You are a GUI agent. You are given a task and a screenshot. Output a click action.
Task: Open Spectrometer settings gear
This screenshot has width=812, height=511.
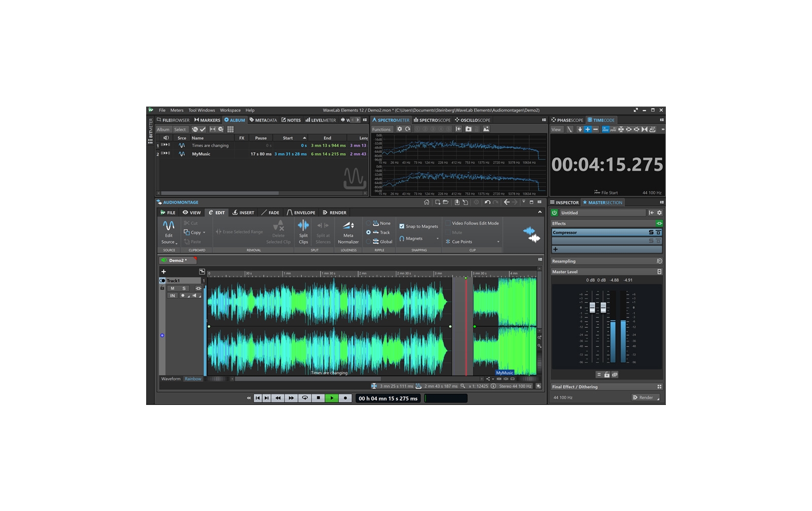tap(399, 129)
